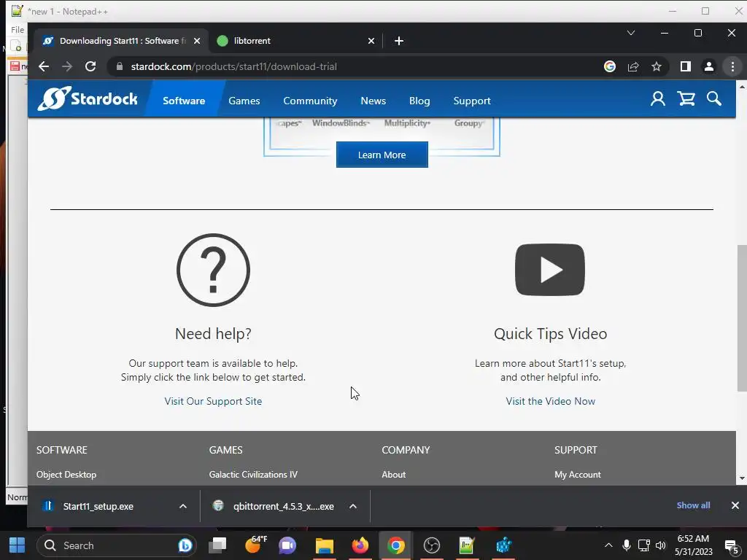This screenshot has height=560, width=747.
Task: Click the Need help question mark icon
Action: tap(214, 270)
